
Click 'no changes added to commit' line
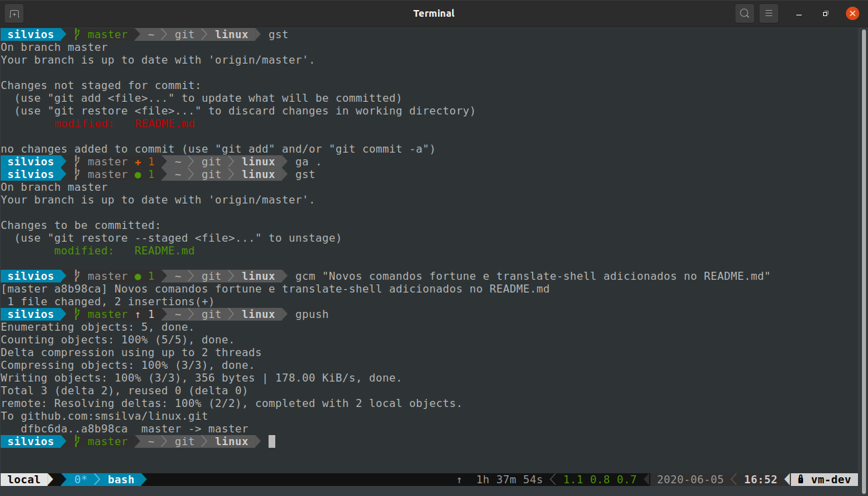click(x=218, y=149)
